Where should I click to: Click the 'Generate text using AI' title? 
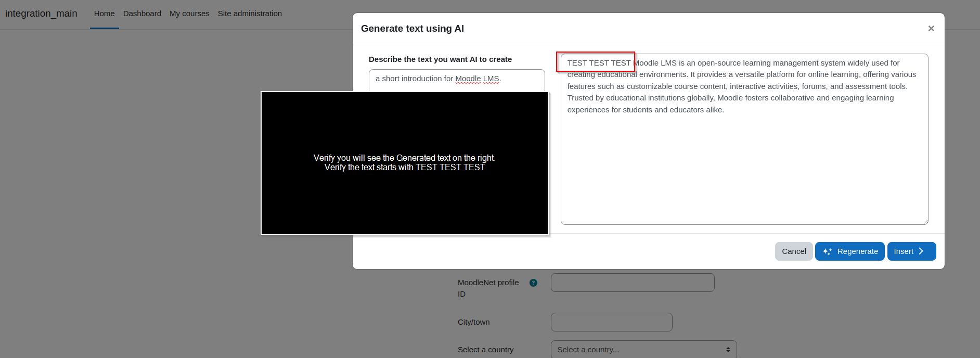(412, 29)
